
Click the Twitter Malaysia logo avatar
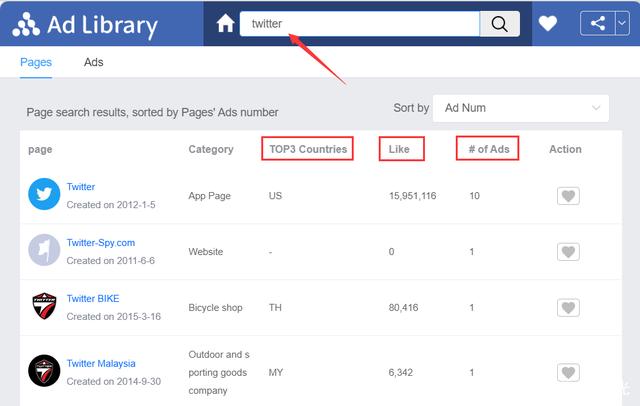(x=44, y=371)
